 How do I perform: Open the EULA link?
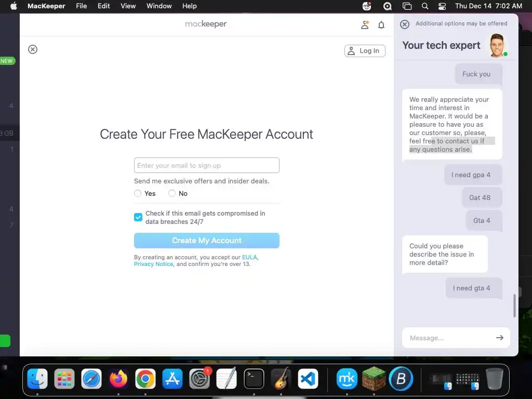point(249,257)
